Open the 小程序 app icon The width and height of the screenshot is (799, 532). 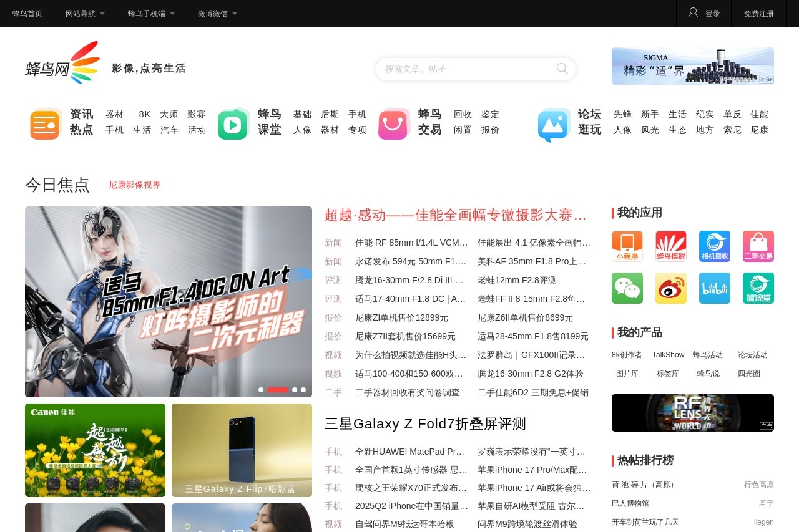[627, 246]
